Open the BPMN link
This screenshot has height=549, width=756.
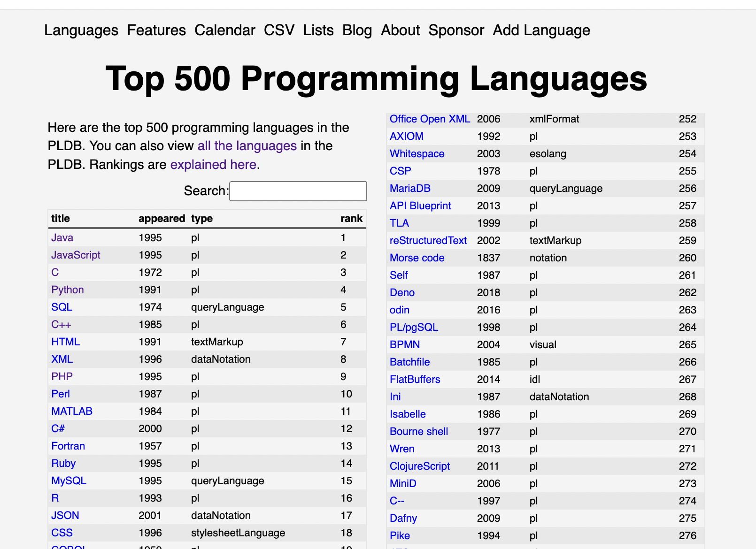coord(405,345)
